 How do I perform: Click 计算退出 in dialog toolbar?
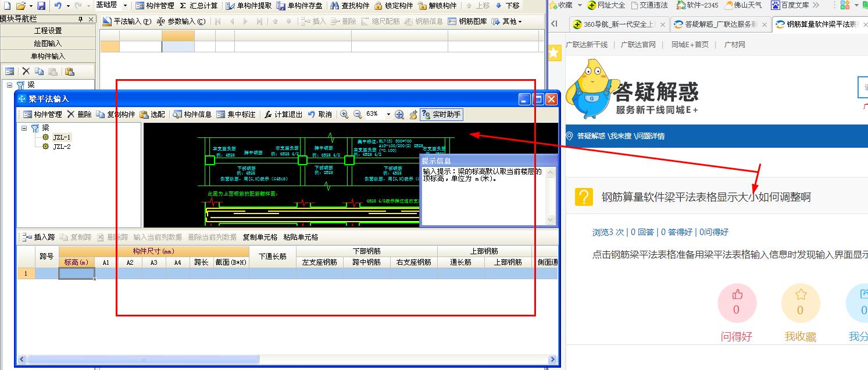tap(283, 115)
